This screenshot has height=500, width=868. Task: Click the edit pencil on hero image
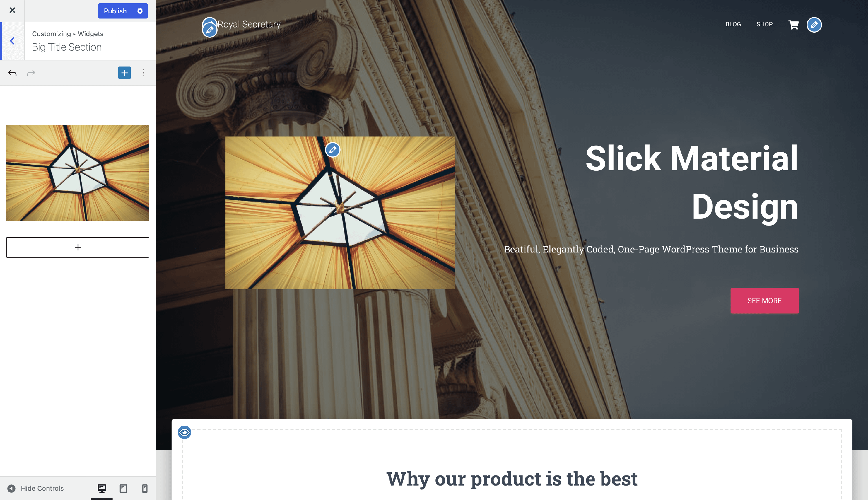(332, 150)
